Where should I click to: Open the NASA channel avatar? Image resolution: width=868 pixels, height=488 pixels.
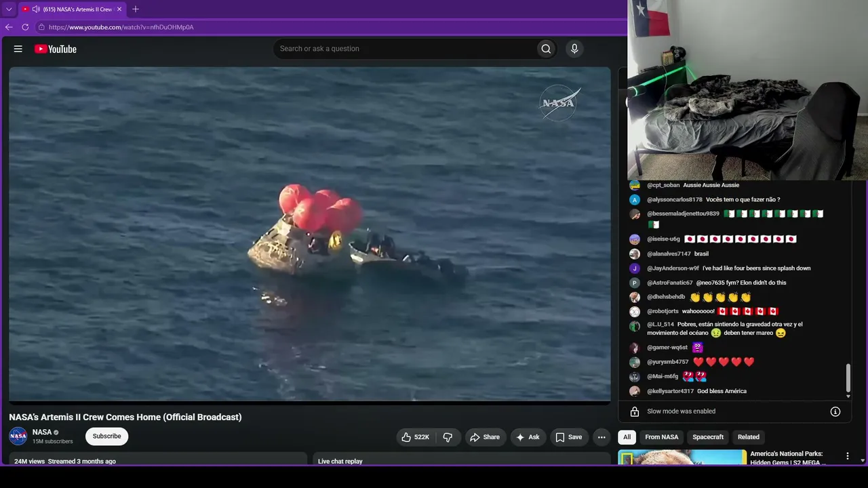(x=18, y=436)
